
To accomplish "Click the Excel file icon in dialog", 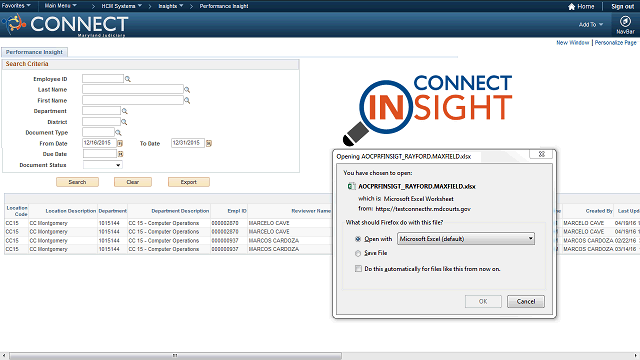I will click(x=351, y=187).
